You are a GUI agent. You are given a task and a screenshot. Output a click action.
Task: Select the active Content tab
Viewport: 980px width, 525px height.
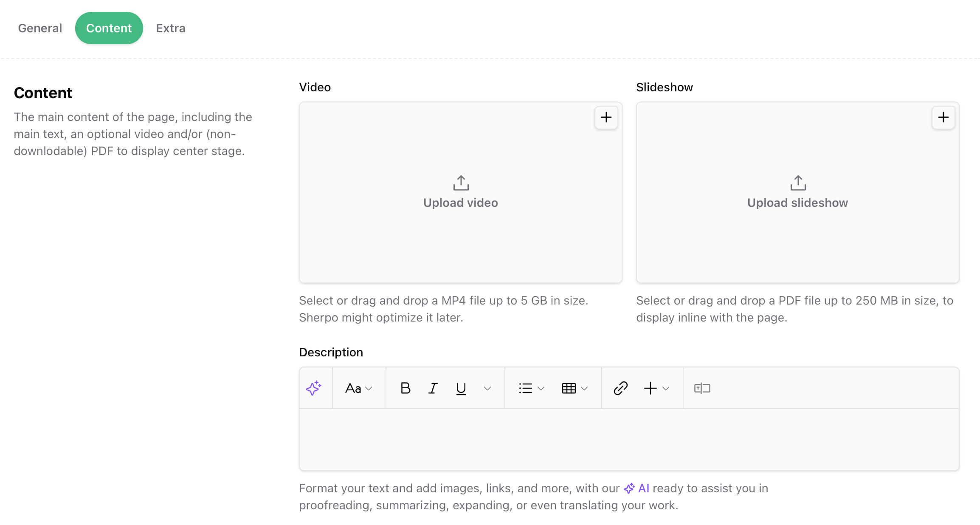(109, 28)
